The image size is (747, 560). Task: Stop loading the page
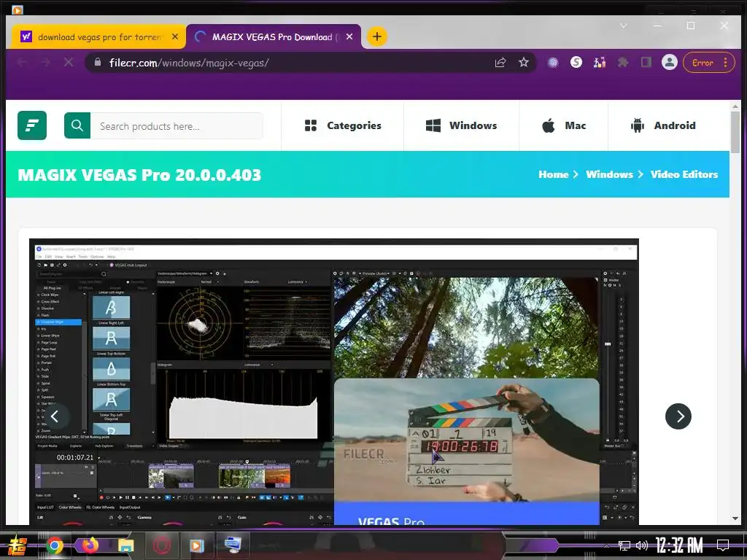(69, 63)
